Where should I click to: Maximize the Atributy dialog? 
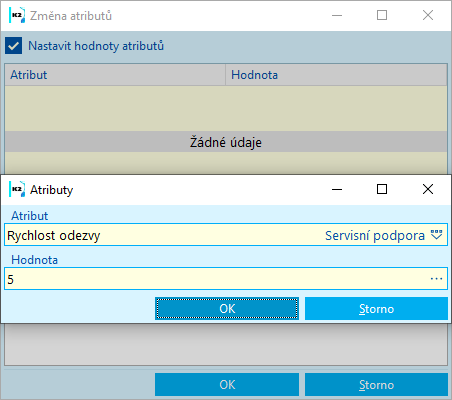click(x=382, y=189)
